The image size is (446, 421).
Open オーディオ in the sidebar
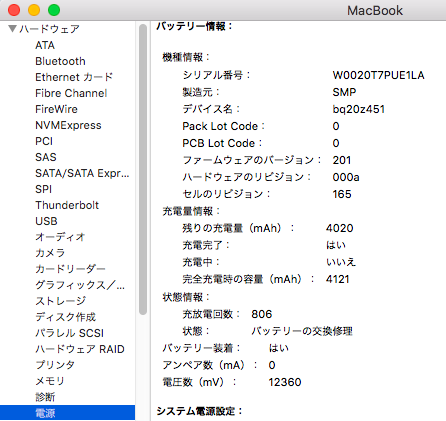(x=60, y=237)
